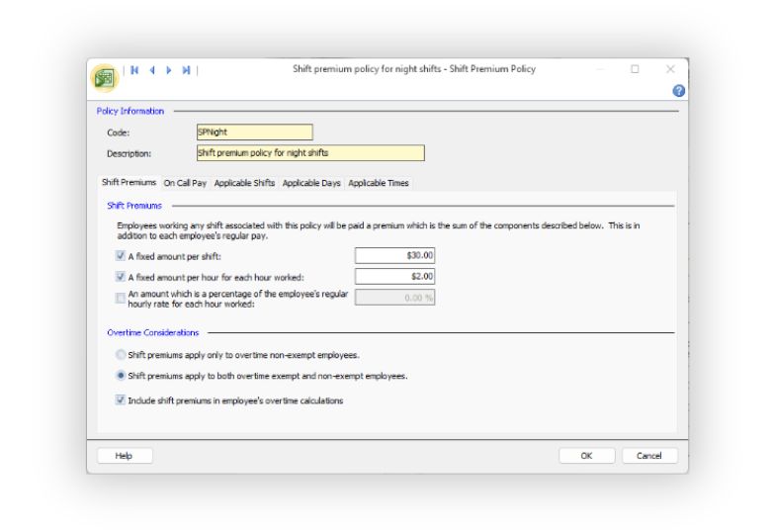The height and width of the screenshot is (532, 775).
Task: Select premiums apply to both exempt and non-exempt
Action: pyautogui.click(x=121, y=376)
